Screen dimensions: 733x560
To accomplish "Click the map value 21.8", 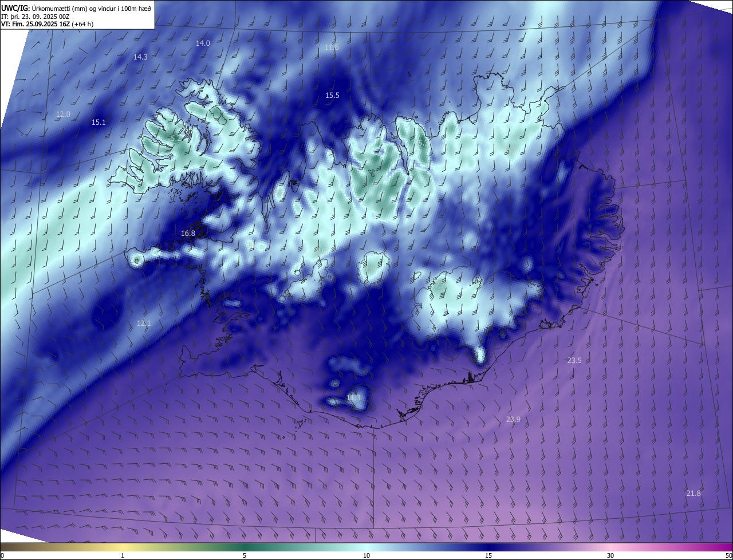I will click(x=693, y=494).
